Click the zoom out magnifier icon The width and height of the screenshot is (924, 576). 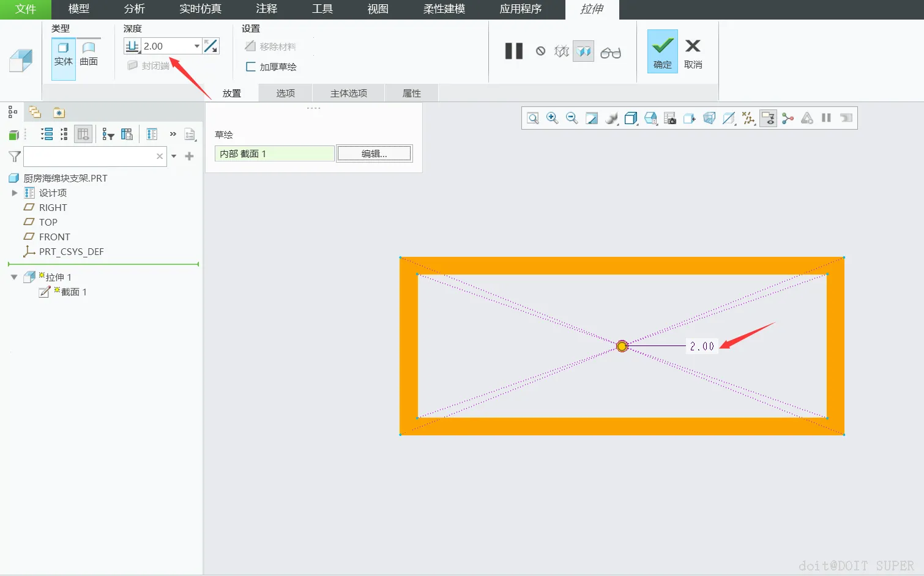572,118
